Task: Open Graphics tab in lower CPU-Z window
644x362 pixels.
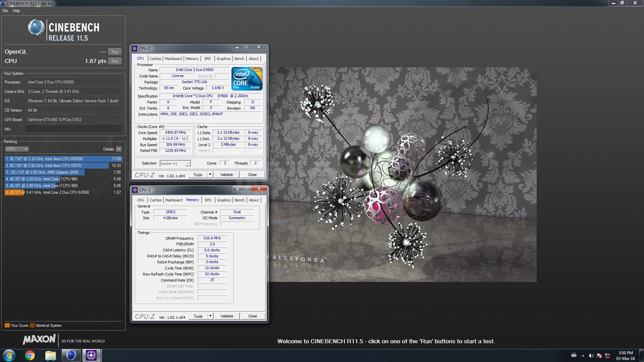Action: click(x=224, y=200)
